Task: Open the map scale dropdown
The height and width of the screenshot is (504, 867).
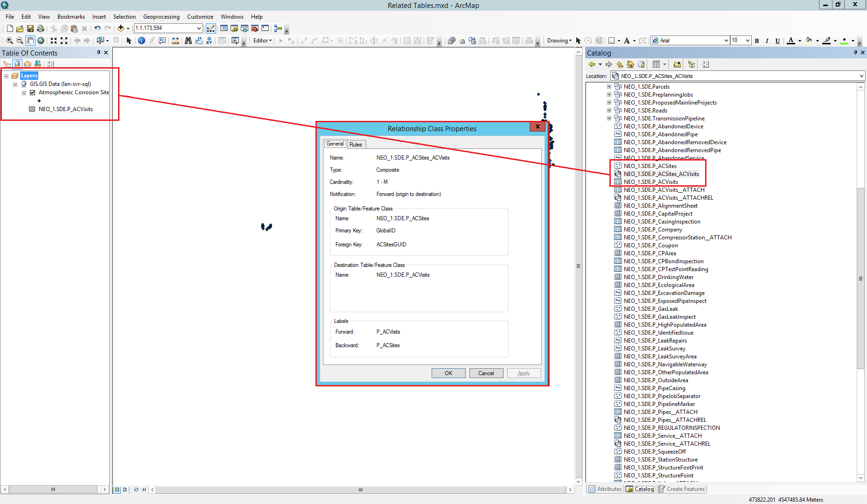Action: click(x=199, y=28)
